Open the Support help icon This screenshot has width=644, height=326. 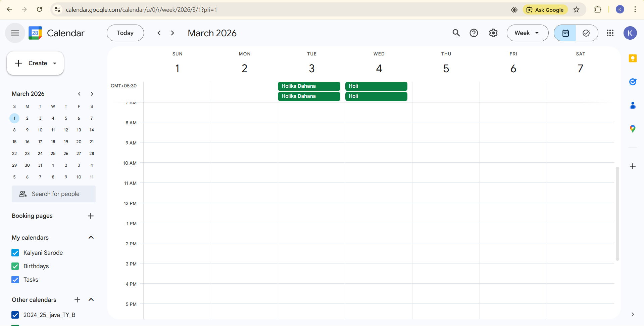pos(474,33)
